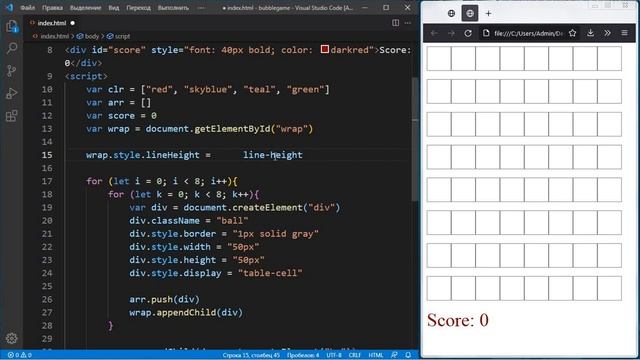640x360 pixels.
Task: Click body in the breadcrumb
Action: (88, 36)
